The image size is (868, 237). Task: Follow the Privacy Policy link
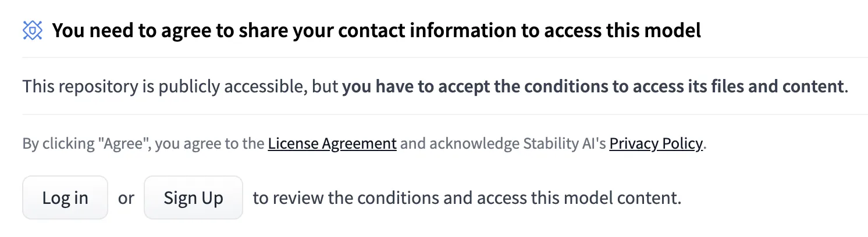[x=656, y=143]
